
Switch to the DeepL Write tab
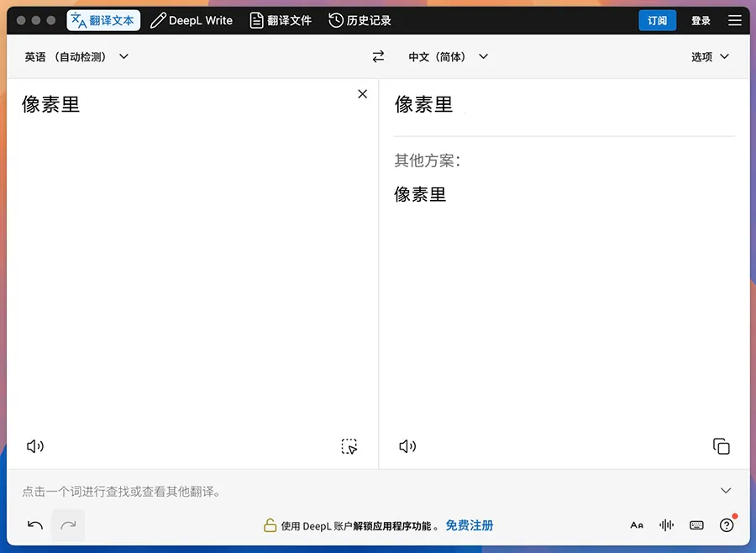pyautogui.click(x=192, y=20)
